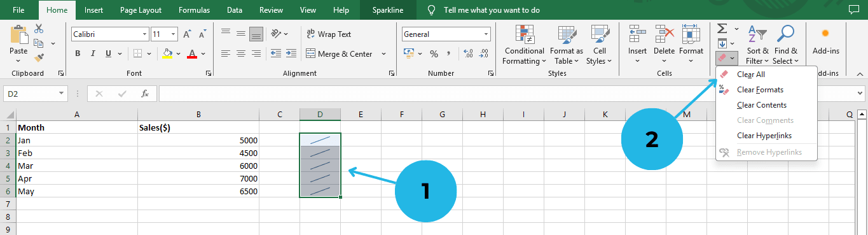The width and height of the screenshot is (868, 235).
Task: Toggle Italic formatting
Action: tap(93, 53)
